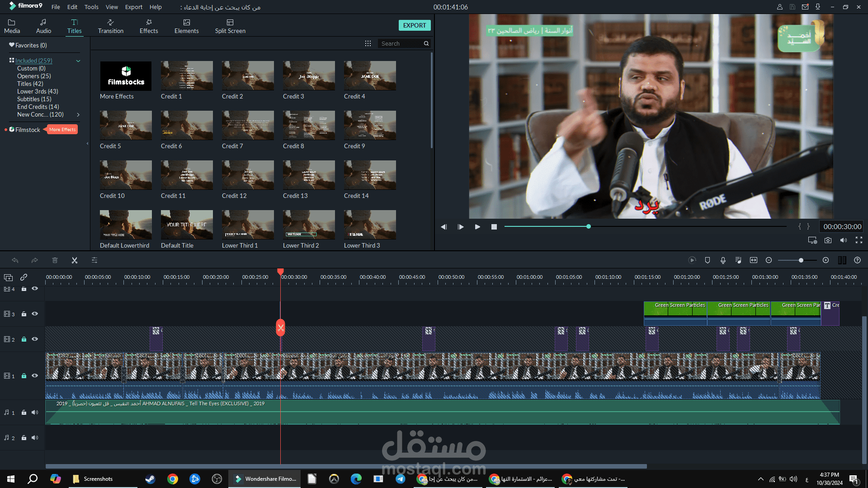
Task: Collapse the titles category sidebar arrow
Action: pos(87,144)
